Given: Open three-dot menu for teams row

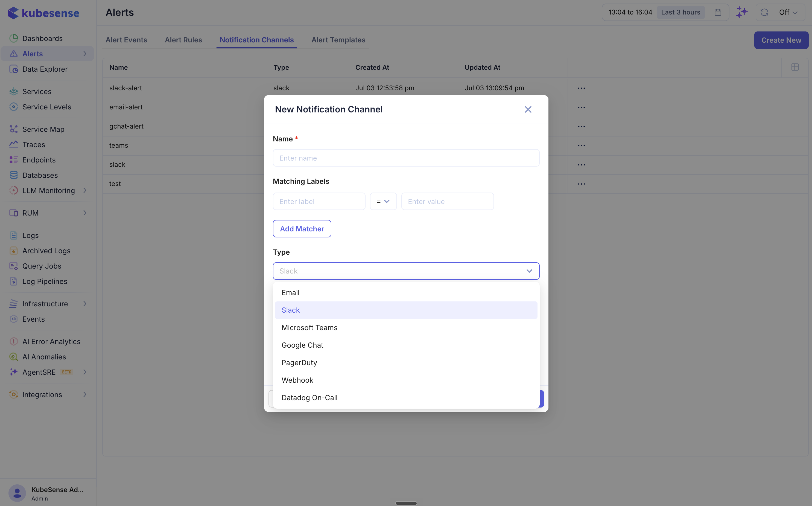Looking at the screenshot, I should (581, 146).
